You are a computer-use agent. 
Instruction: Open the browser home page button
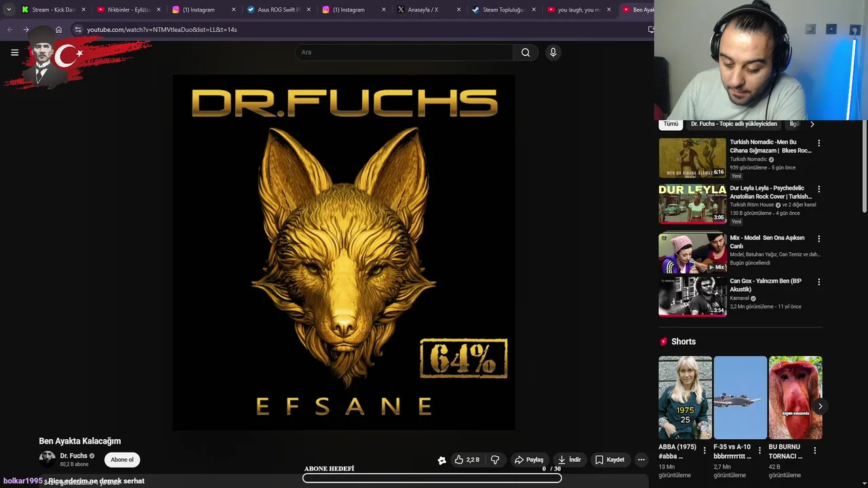(58, 30)
